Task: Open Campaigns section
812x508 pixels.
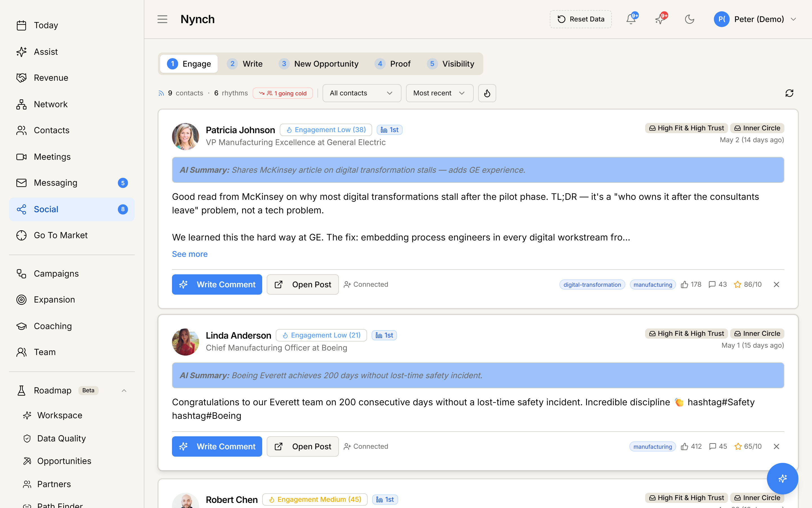Action: click(x=71, y=273)
